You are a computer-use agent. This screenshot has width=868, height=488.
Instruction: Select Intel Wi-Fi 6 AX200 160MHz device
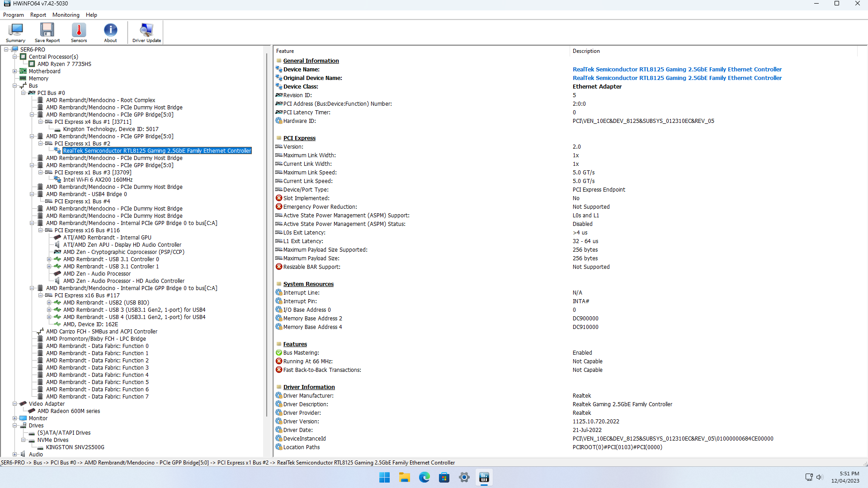98,179
